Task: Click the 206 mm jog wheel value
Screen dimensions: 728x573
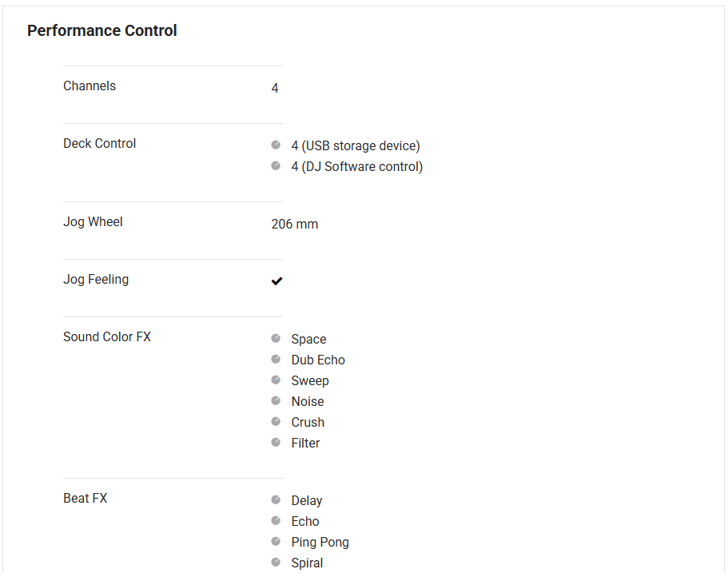Action: [x=295, y=225]
